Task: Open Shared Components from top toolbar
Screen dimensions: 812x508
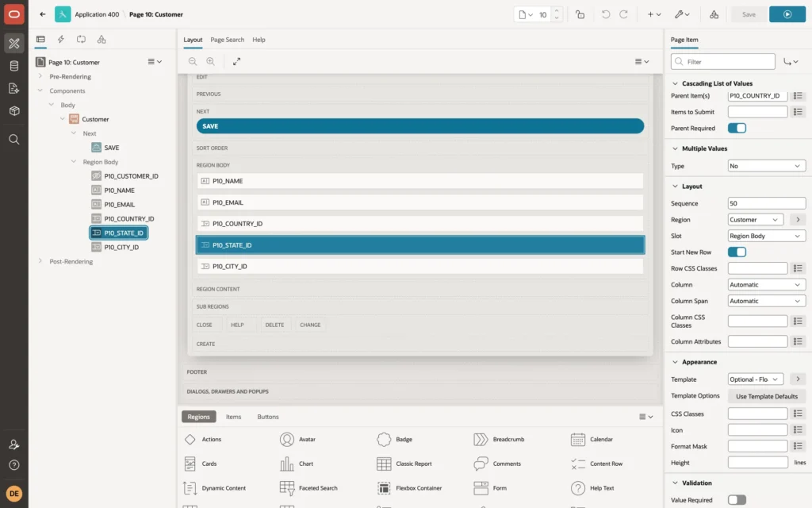Action: tap(714, 14)
